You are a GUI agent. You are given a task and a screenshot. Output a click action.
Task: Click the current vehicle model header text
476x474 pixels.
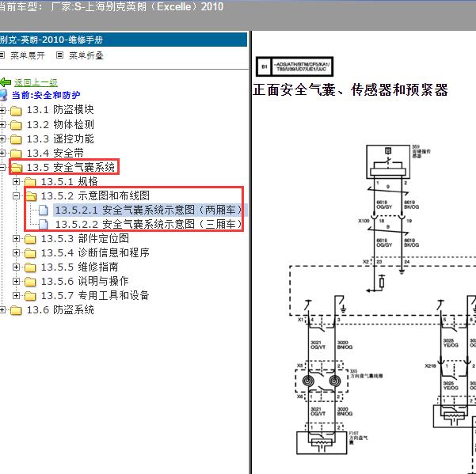click(112, 6)
